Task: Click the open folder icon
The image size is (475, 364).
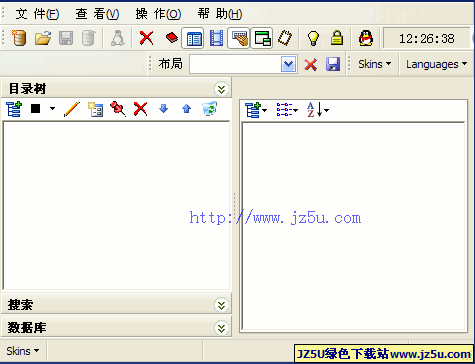Action: (x=43, y=38)
